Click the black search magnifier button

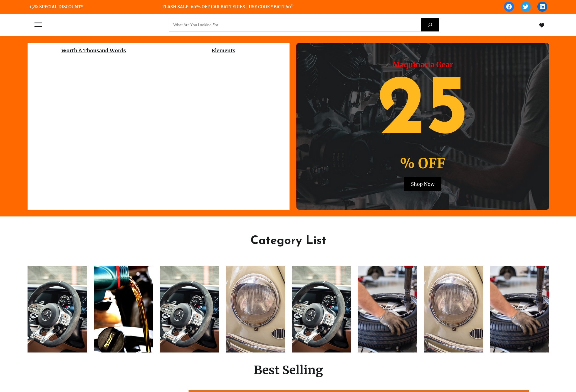click(x=430, y=25)
